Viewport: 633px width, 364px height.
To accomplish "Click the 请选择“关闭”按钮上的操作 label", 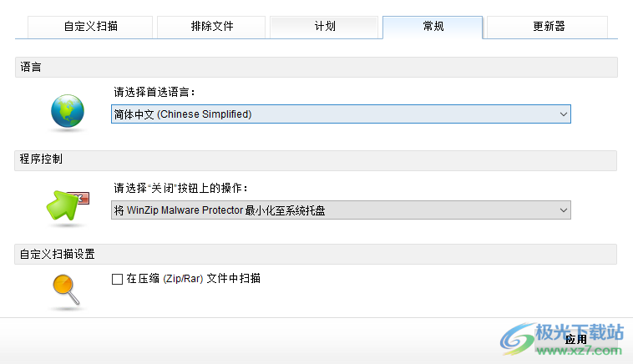I will pyautogui.click(x=180, y=188).
